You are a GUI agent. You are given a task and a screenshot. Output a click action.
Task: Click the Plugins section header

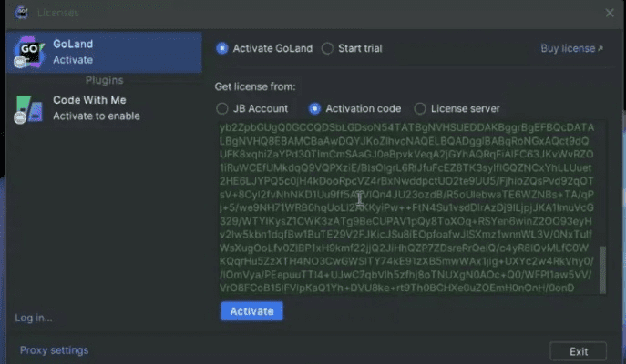pyautogui.click(x=104, y=80)
